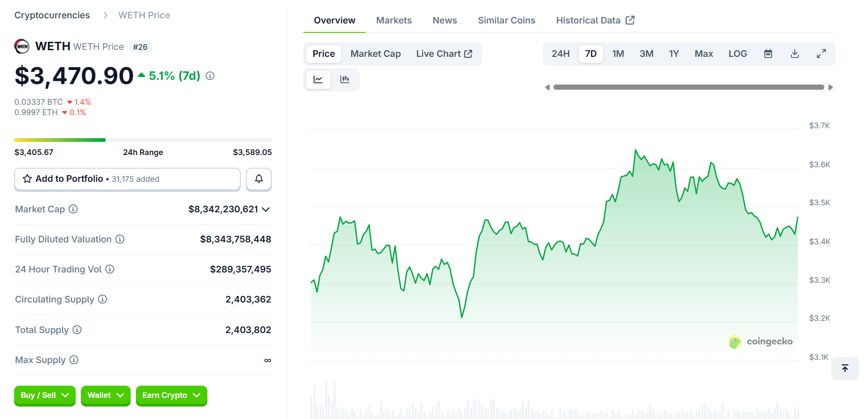Click the #26 rank badge
This screenshot has width=868, height=419.
click(x=140, y=47)
